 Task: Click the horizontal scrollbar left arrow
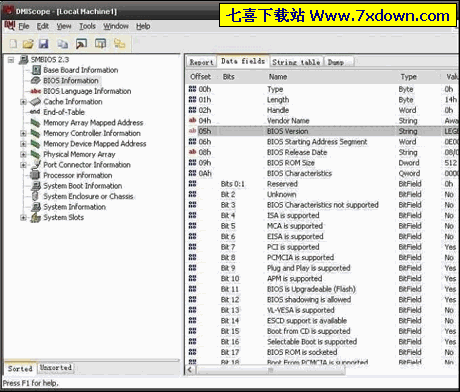pos(190,370)
